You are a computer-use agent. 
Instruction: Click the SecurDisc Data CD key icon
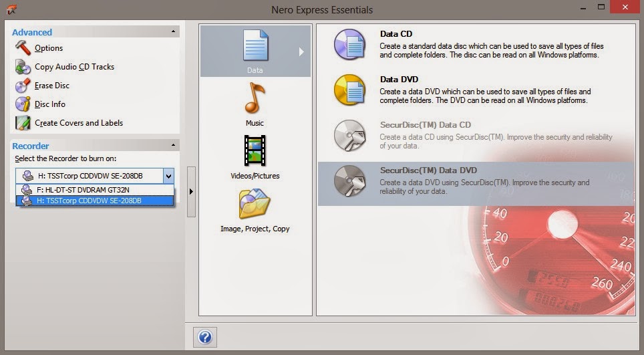[x=349, y=136]
